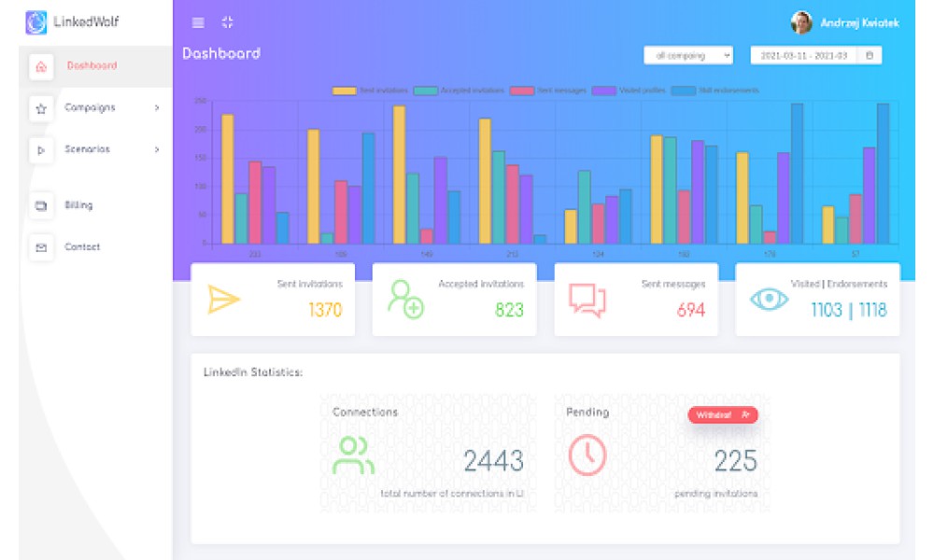This screenshot has width=934, height=560.
Task: Click the Visited profiles eye icon
Action: point(769,298)
